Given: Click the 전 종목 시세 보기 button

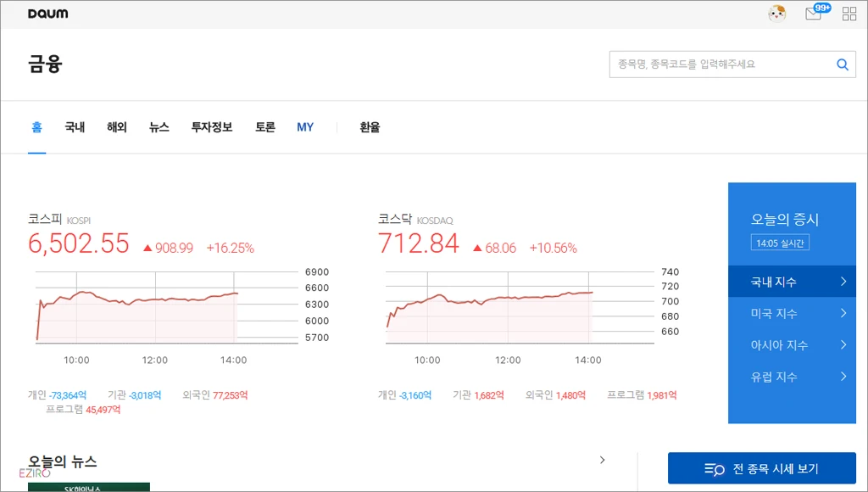Looking at the screenshot, I should click(x=762, y=469).
